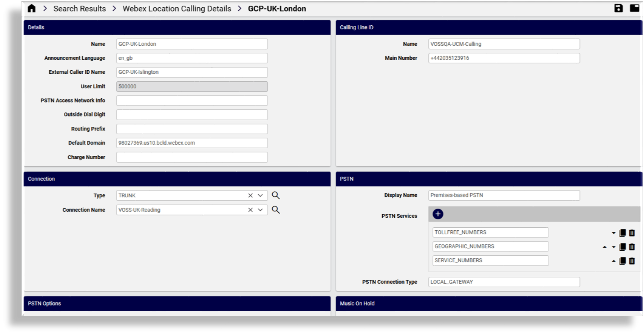Edit Calling Line ID Name field

point(504,44)
